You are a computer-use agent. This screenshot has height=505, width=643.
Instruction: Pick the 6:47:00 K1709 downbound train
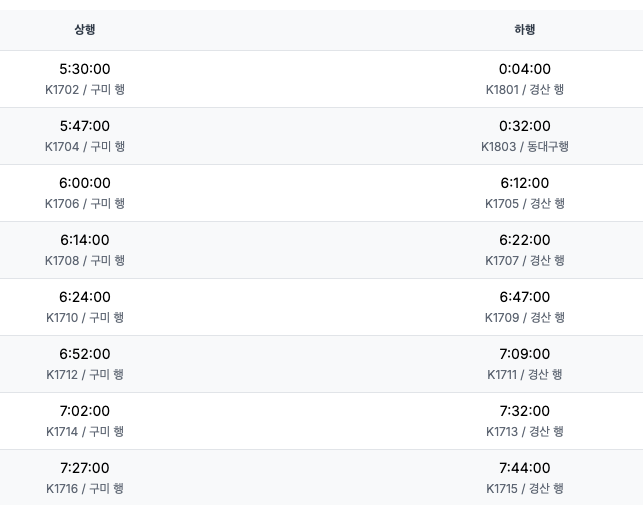point(524,307)
